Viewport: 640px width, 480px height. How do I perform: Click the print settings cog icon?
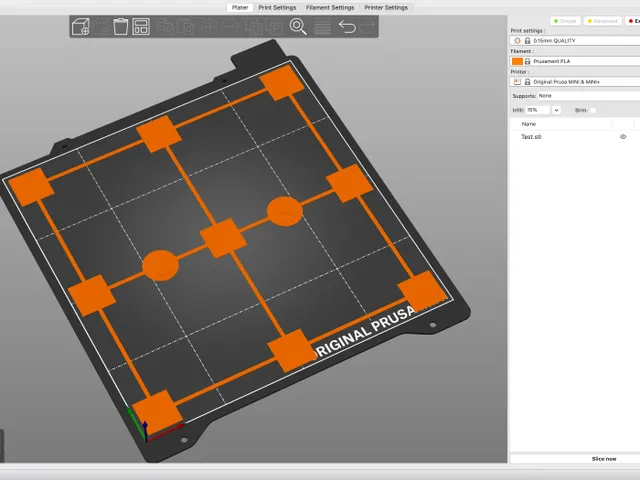click(518, 41)
